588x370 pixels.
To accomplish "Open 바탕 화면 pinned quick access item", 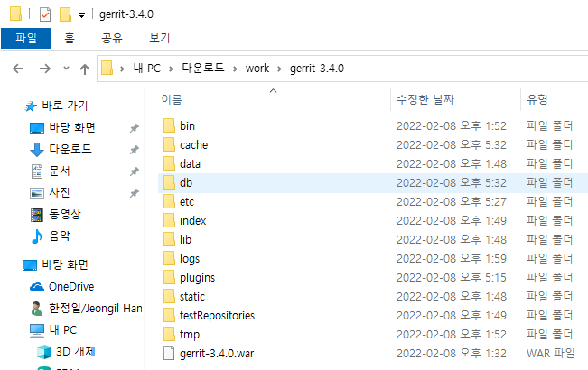I will [72, 127].
